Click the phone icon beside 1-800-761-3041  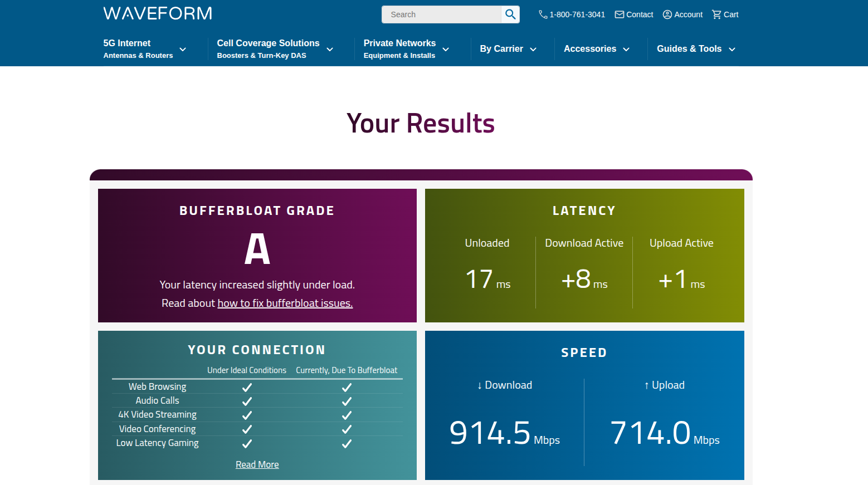[543, 14]
